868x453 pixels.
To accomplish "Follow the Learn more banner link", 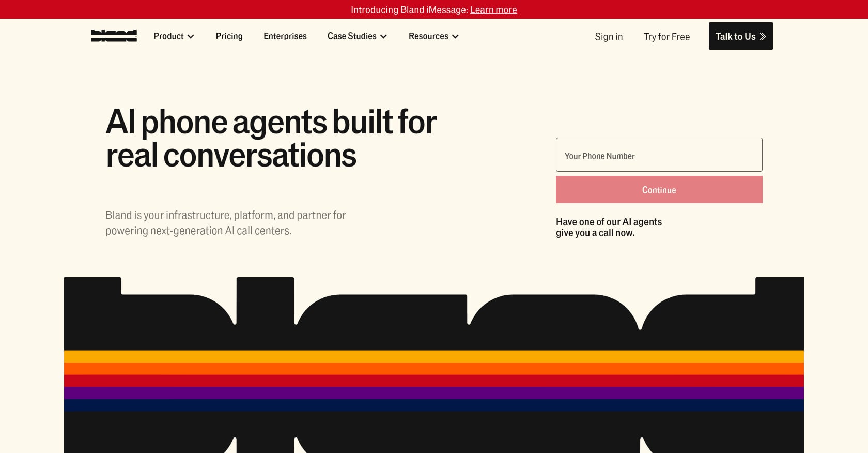I will pos(493,10).
